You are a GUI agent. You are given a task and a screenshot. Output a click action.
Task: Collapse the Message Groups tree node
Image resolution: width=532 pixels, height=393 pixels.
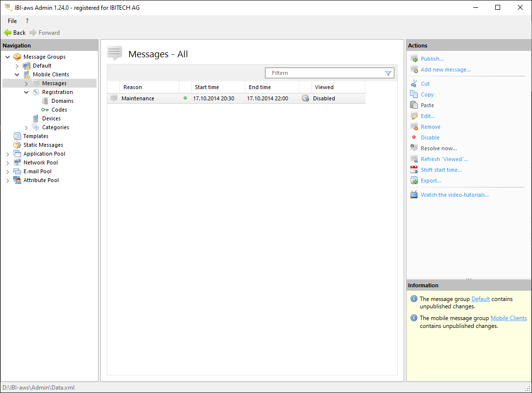coord(8,57)
